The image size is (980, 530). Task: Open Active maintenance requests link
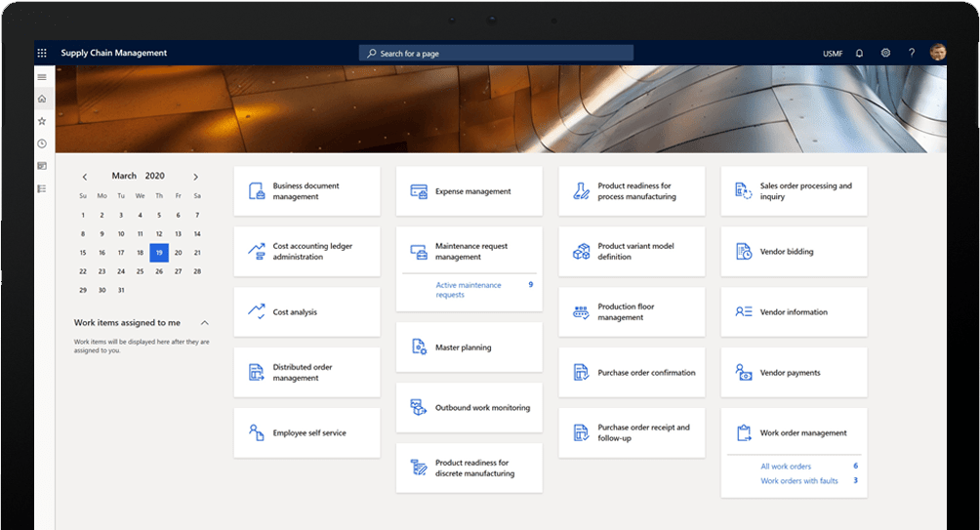pos(469,290)
